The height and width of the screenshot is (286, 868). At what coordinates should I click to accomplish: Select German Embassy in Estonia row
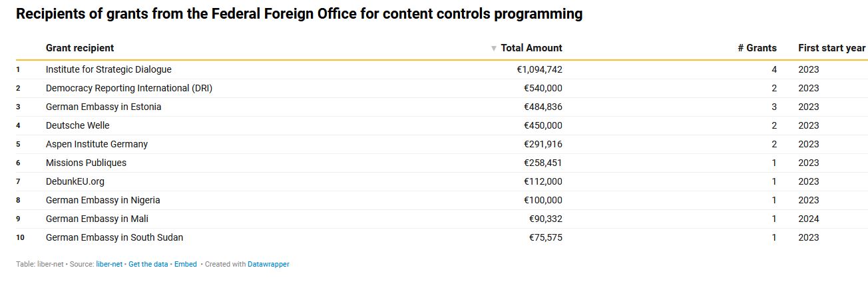click(x=103, y=107)
